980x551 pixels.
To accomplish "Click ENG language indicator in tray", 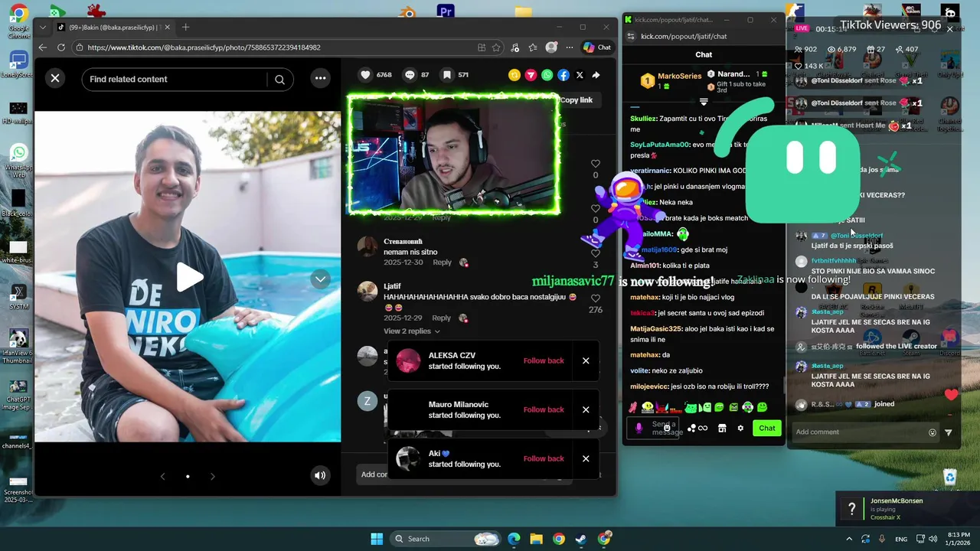I will pyautogui.click(x=902, y=539).
